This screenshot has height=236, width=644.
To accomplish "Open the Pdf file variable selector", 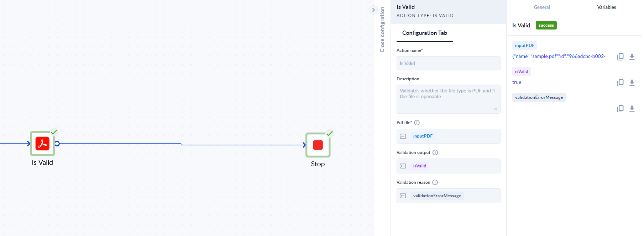I will click(x=403, y=136).
